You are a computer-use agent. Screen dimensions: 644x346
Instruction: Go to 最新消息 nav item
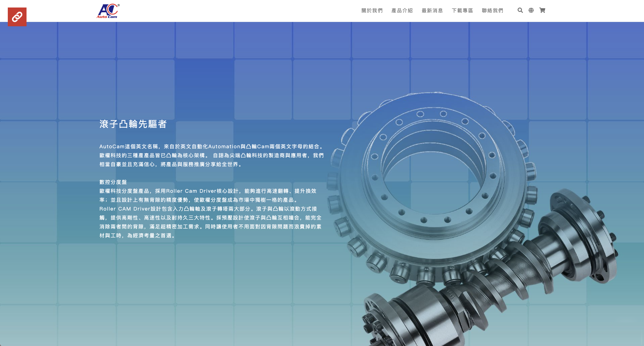coord(432,11)
